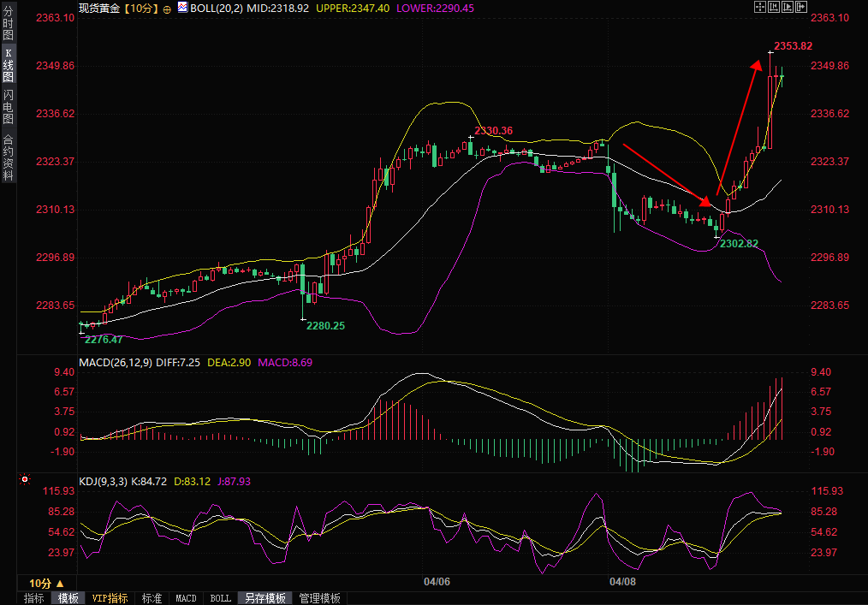Click the 另存模板 button
868x605 pixels.
[265, 598]
